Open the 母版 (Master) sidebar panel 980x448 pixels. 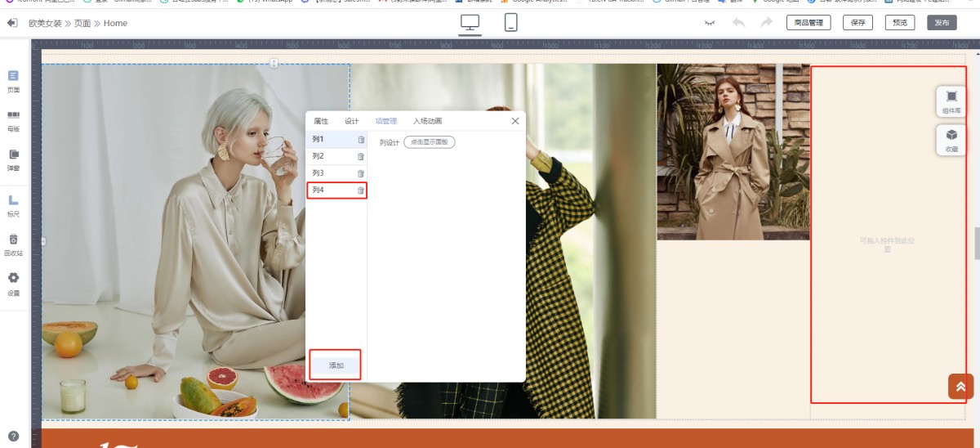pyautogui.click(x=13, y=120)
